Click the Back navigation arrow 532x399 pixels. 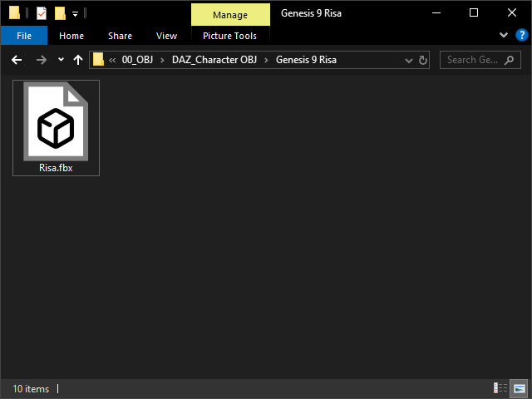[x=17, y=60]
